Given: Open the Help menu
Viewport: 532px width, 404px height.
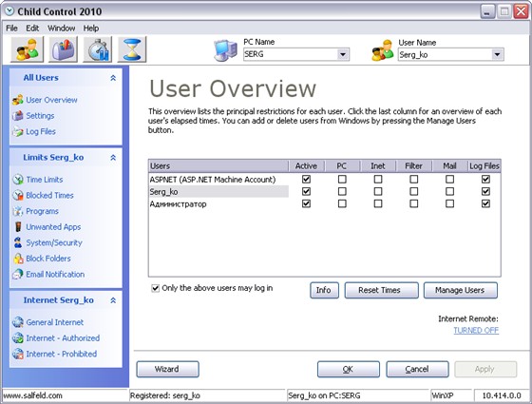Looking at the screenshot, I should [91, 29].
